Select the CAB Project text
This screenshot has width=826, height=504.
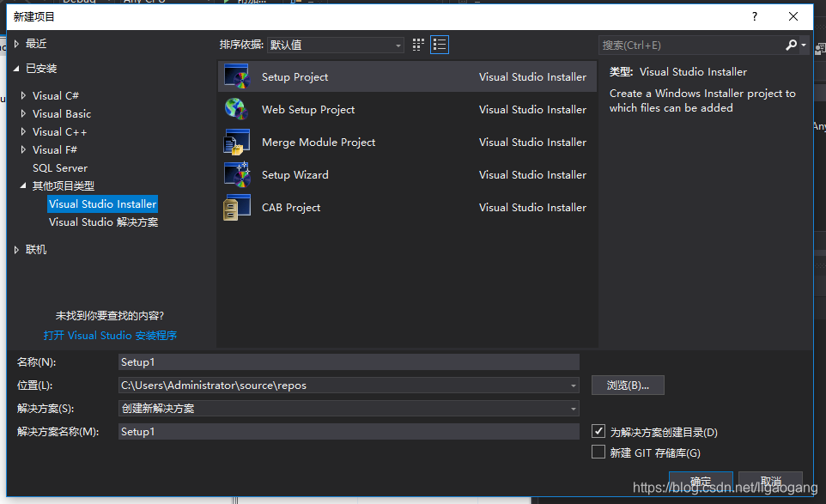tap(291, 208)
